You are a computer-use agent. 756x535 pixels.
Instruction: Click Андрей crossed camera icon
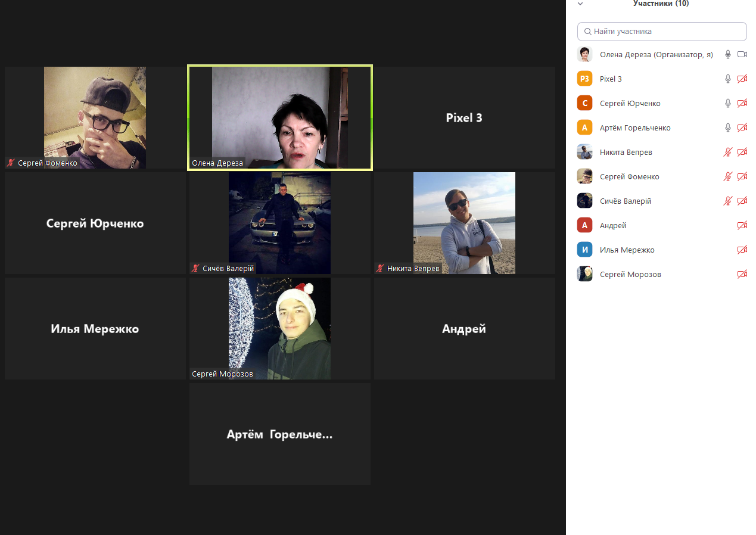(x=742, y=225)
